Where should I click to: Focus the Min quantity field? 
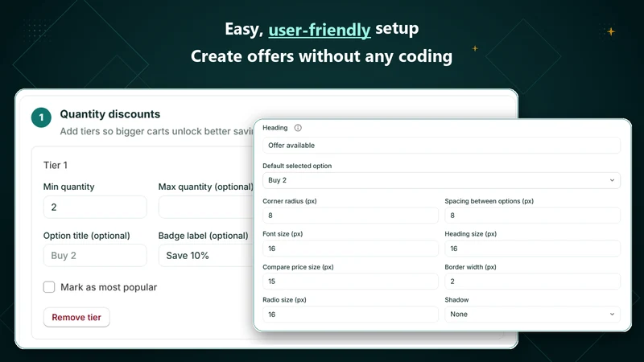click(95, 207)
